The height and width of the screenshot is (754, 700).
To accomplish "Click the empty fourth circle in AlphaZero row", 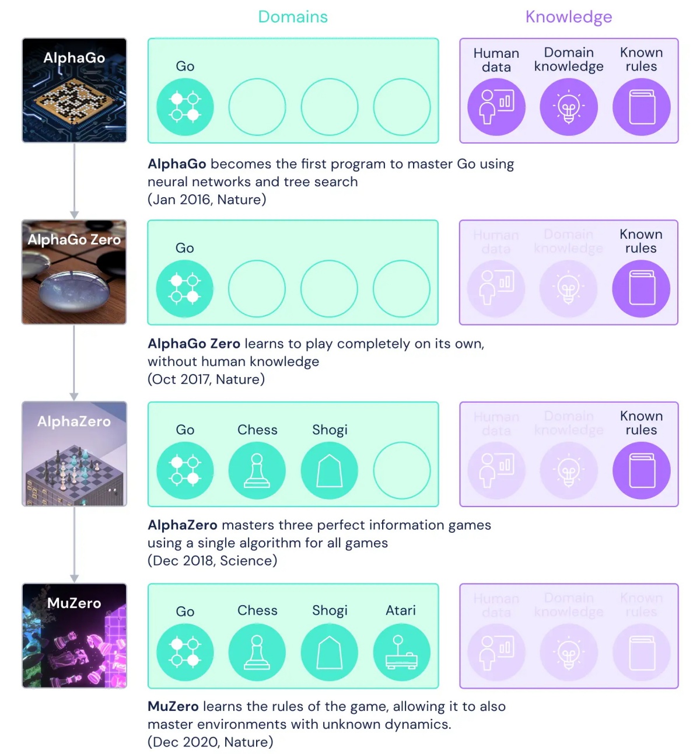I will pyautogui.click(x=402, y=470).
